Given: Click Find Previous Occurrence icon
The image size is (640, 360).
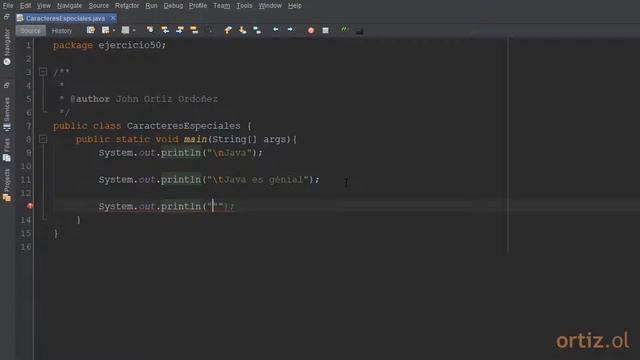Looking at the screenshot, I should pyautogui.click(x=165, y=30).
